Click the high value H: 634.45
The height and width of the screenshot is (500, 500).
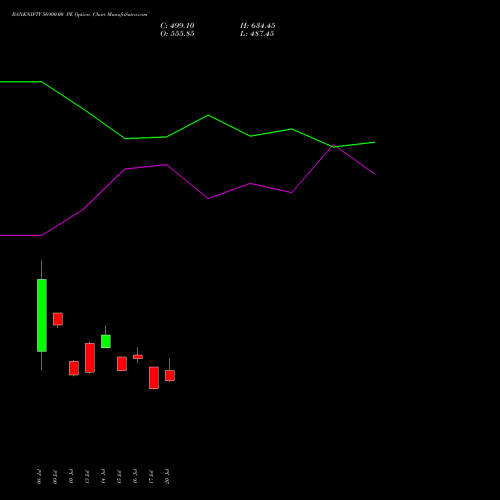[257, 26]
